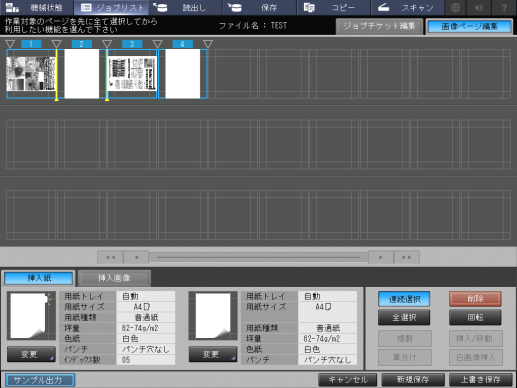Click 回転 rotate button
Screen dimensions: 517x388
pos(475,317)
